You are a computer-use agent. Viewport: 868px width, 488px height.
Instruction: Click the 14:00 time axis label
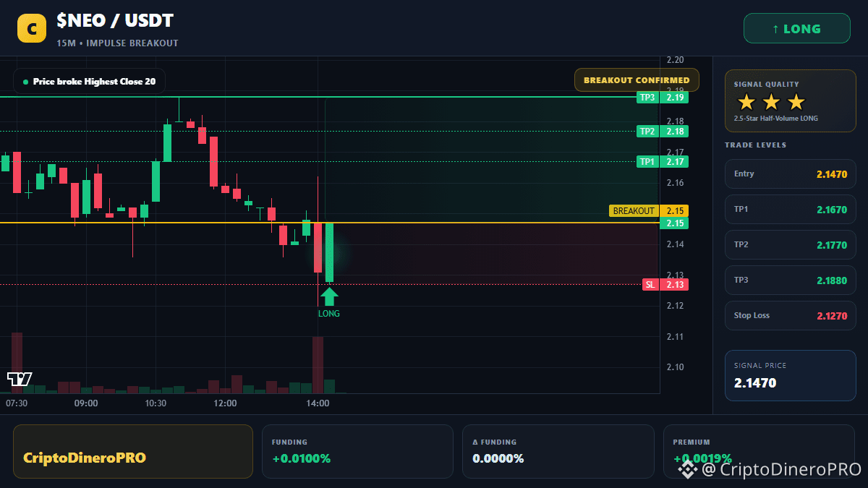[318, 403]
